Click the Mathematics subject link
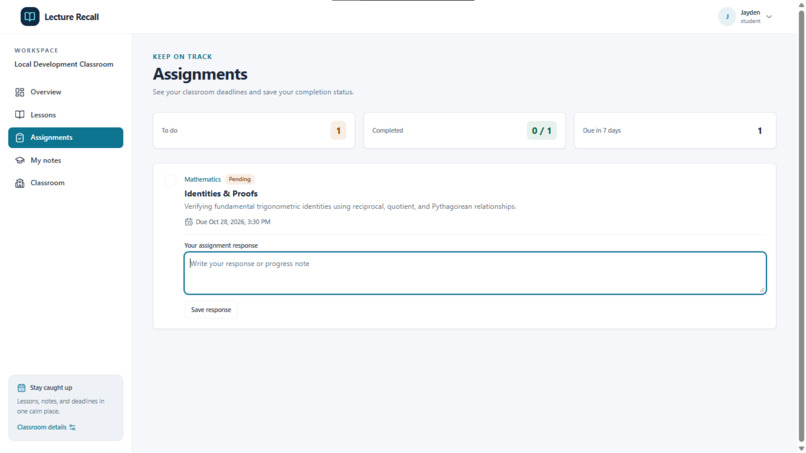Screen dimensions: 806x453 (203, 179)
